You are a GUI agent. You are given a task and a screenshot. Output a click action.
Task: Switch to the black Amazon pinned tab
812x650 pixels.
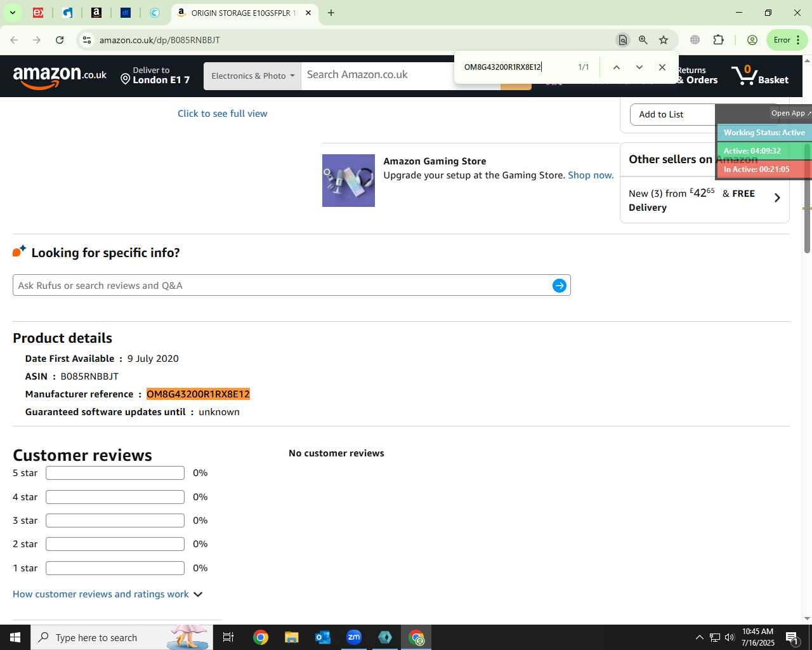(96, 13)
